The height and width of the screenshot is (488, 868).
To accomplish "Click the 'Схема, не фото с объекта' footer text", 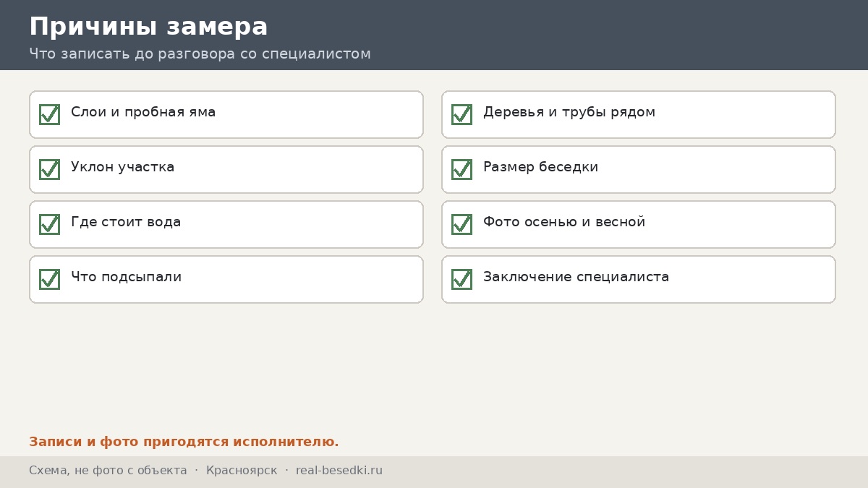I will point(108,471).
